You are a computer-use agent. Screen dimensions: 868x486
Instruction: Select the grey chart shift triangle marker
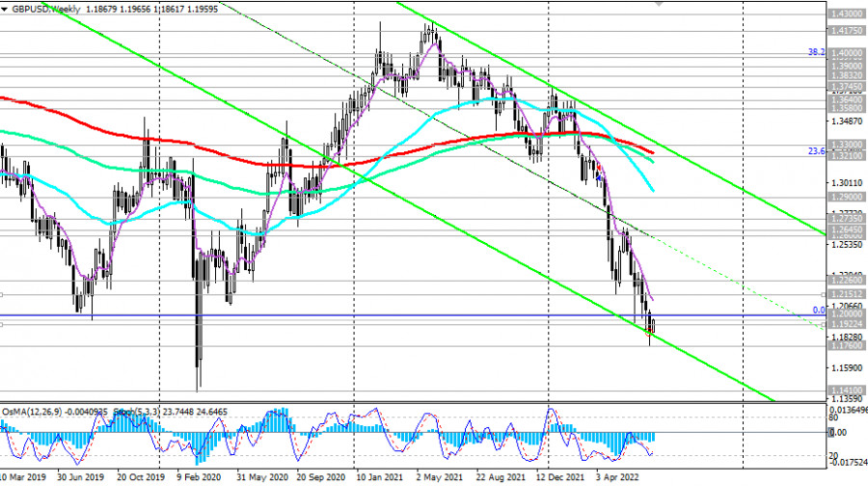point(660,4)
